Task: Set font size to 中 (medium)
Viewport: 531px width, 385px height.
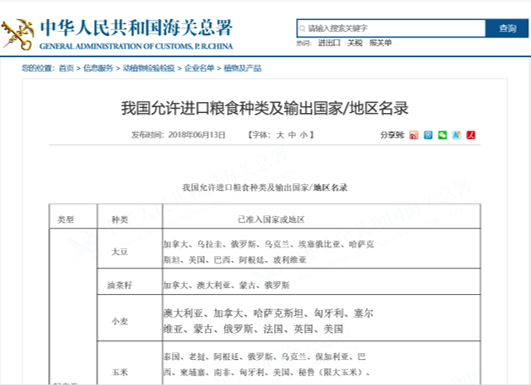Action: [292, 135]
